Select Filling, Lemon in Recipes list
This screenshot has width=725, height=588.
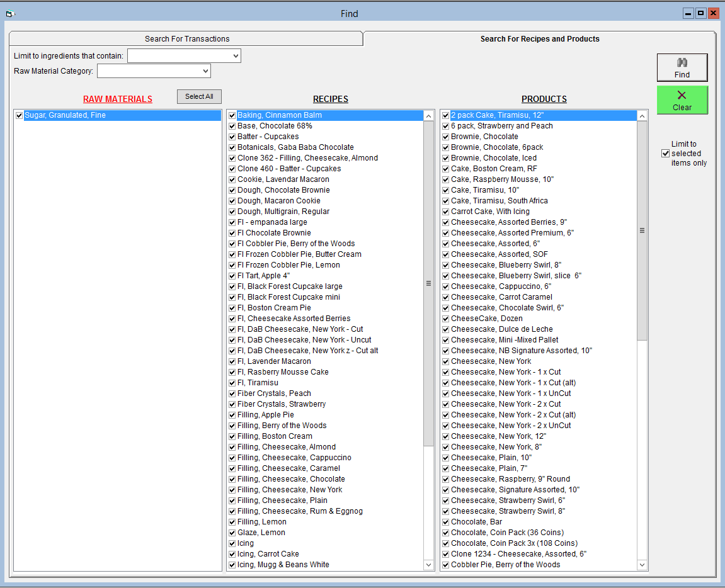(261, 522)
